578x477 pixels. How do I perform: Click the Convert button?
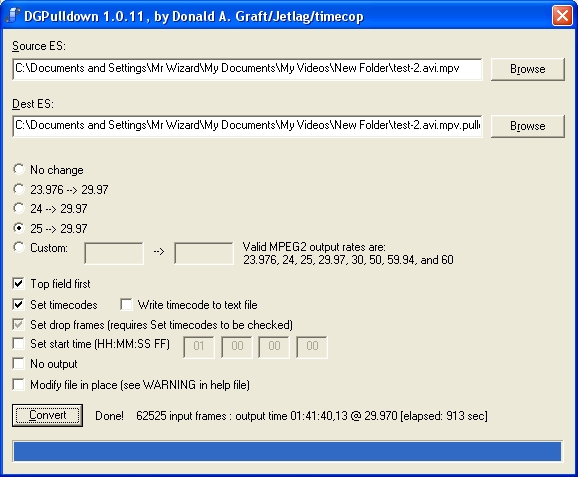click(x=47, y=415)
